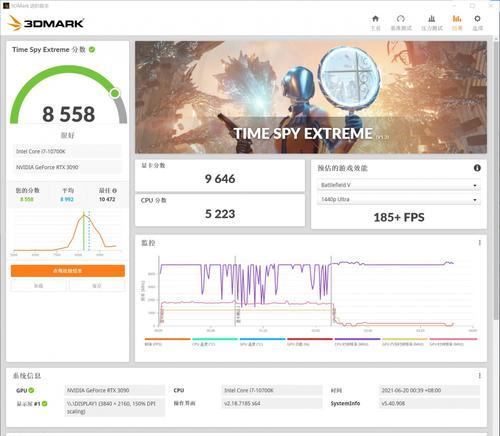Image resolution: width=500 pixels, height=436 pixels.
Task: Click the left gray button under orange button
Action: [x=39, y=286]
